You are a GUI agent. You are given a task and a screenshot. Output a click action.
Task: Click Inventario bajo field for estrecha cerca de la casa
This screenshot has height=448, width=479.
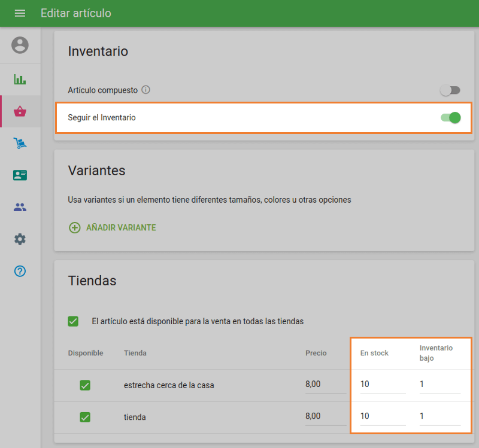click(439, 385)
